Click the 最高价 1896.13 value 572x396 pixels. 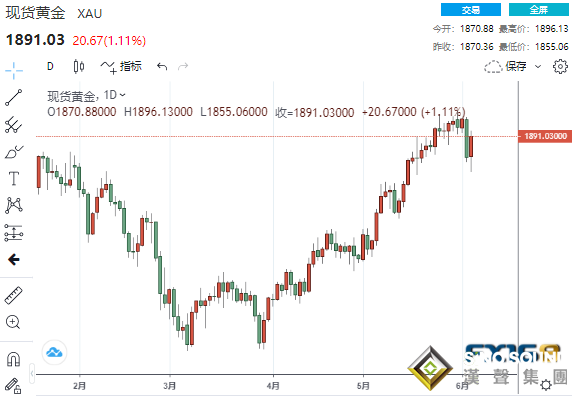coord(552,29)
